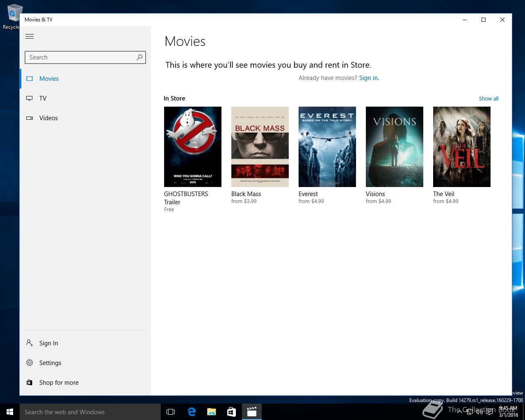The width and height of the screenshot is (525, 420).
Task: Select Movies in the sidebar
Action: [85, 79]
